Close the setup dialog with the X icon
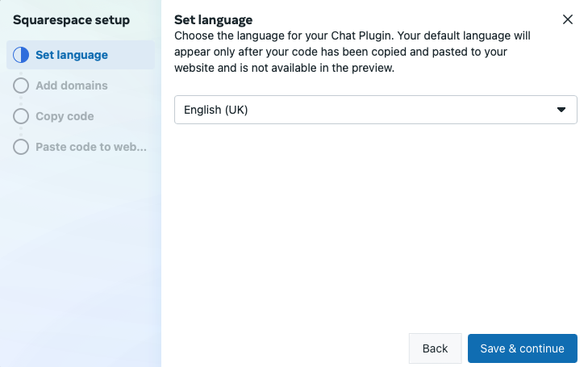588x367 pixels. click(568, 19)
